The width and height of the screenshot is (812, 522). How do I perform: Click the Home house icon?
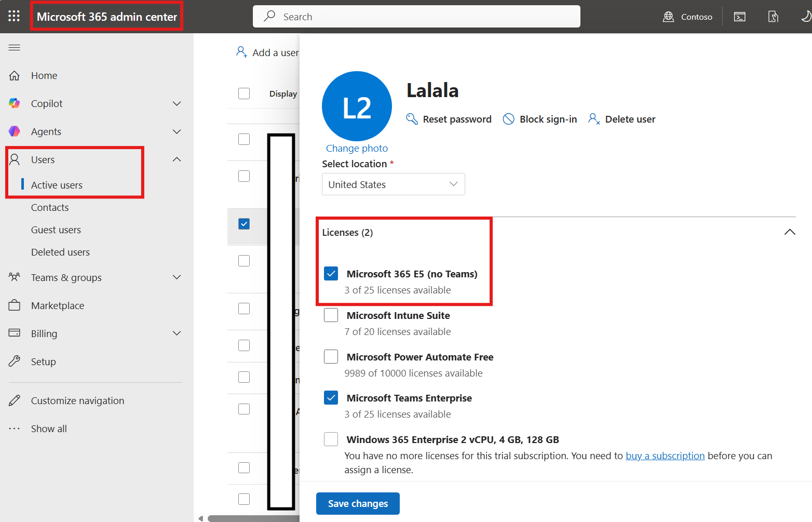click(15, 76)
